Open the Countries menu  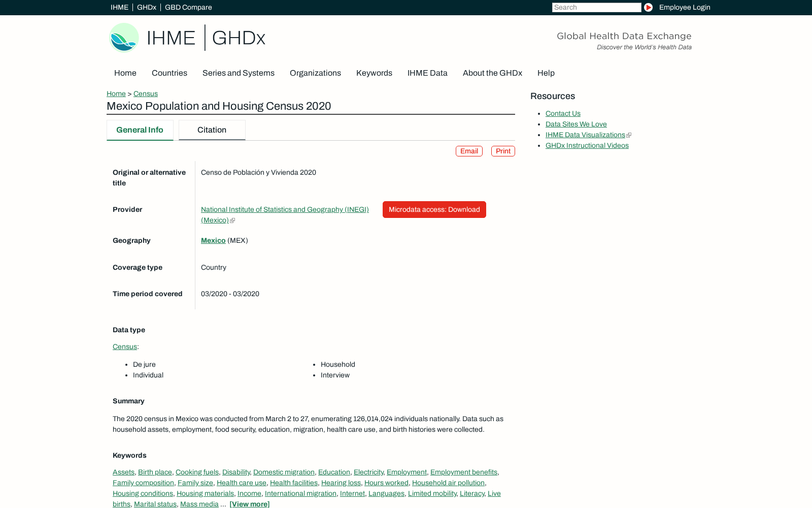[x=170, y=73]
